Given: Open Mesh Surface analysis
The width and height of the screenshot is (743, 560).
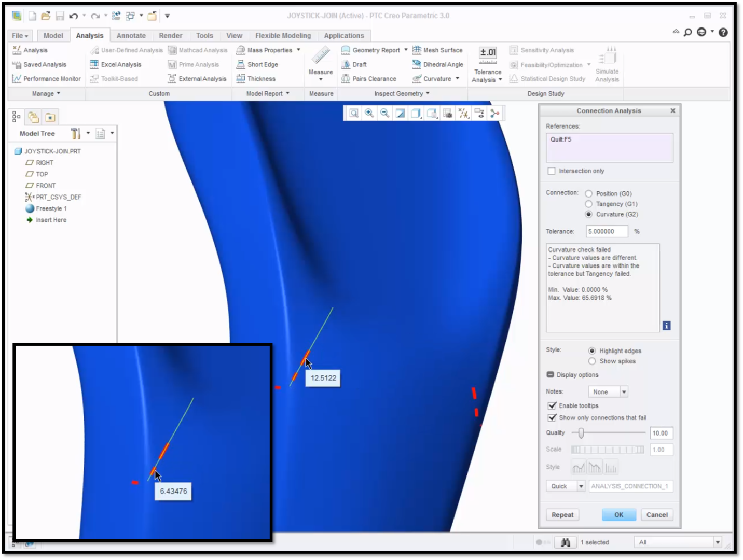Looking at the screenshot, I should [x=437, y=50].
